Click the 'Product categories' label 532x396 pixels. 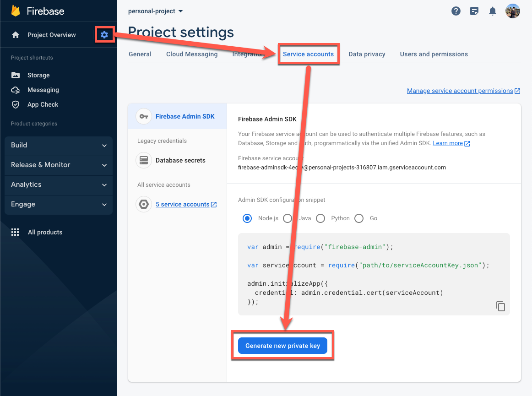(x=34, y=124)
